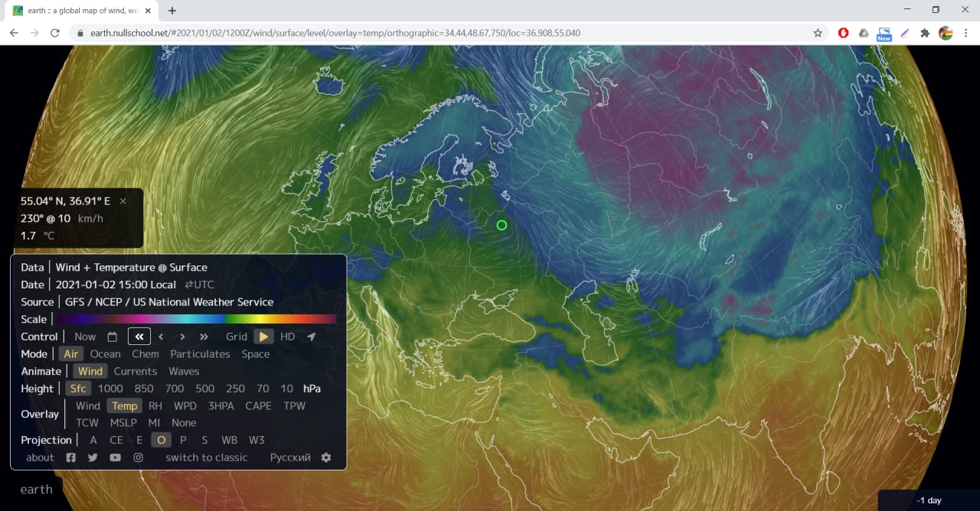Click the temperature color scale bar

point(197,319)
